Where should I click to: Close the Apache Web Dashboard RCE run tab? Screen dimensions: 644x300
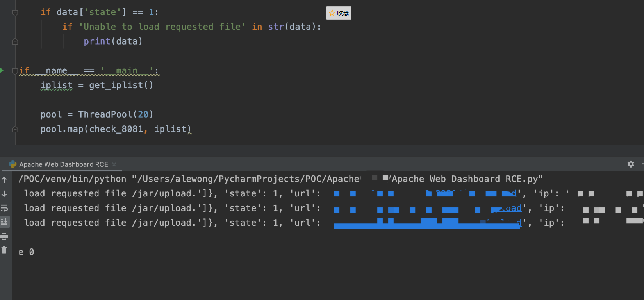tap(114, 164)
